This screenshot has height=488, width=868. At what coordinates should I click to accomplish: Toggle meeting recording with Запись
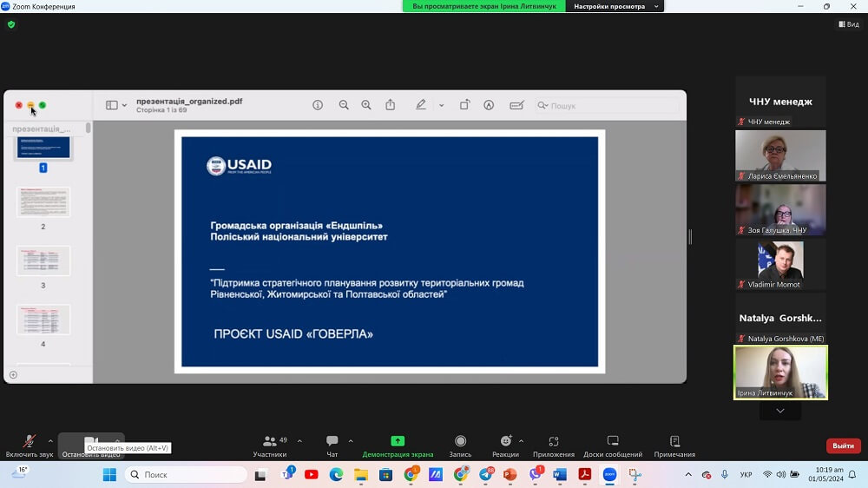click(460, 445)
